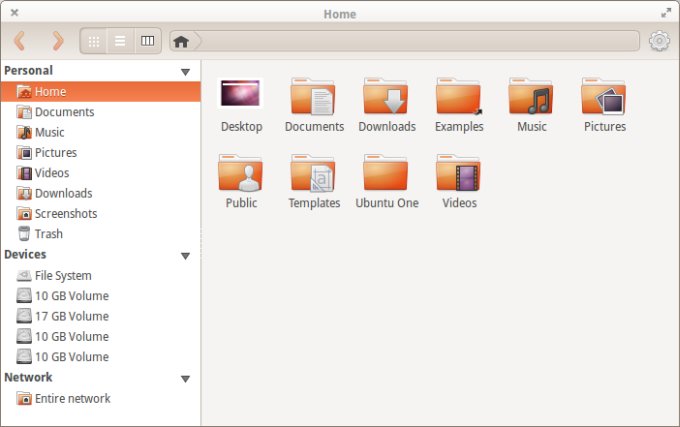Select the Music folder icon in the main pane
The height and width of the screenshot is (427, 680).
(531, 97)
